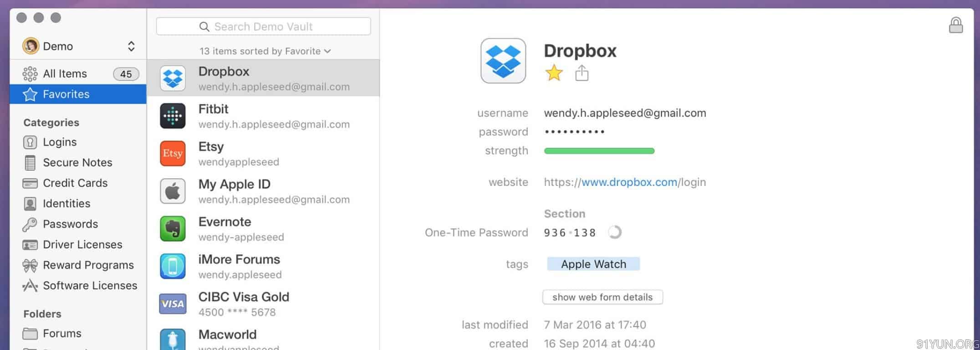Click the Forums folder icon
The width and height of the screenshot is (980, 350).
click(x=30, y=334)
